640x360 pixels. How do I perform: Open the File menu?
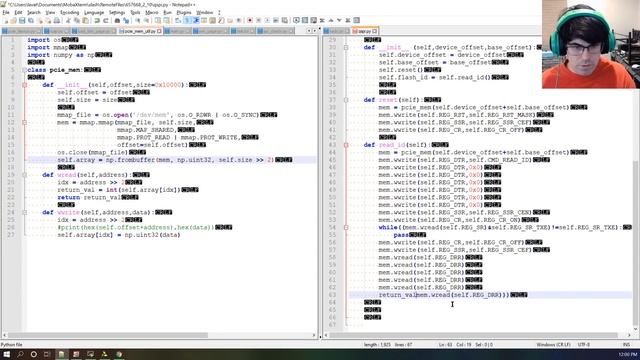(6, 13)
